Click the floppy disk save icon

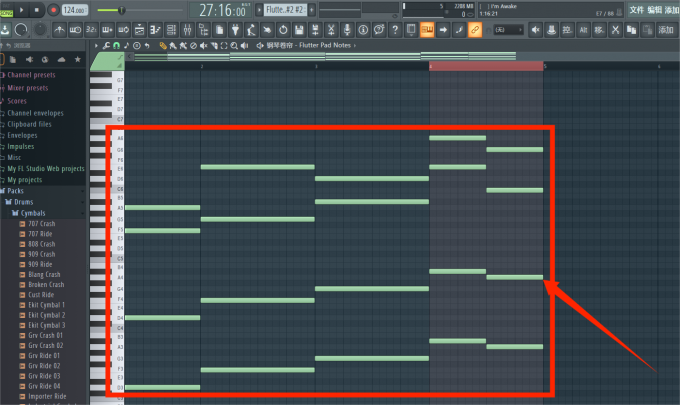point(299,30)
